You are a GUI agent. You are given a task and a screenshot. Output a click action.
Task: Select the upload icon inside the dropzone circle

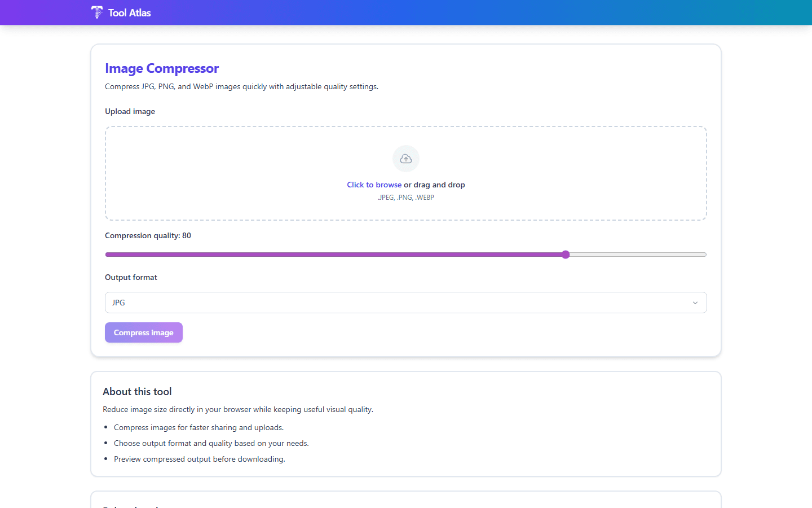click(406, 159)
